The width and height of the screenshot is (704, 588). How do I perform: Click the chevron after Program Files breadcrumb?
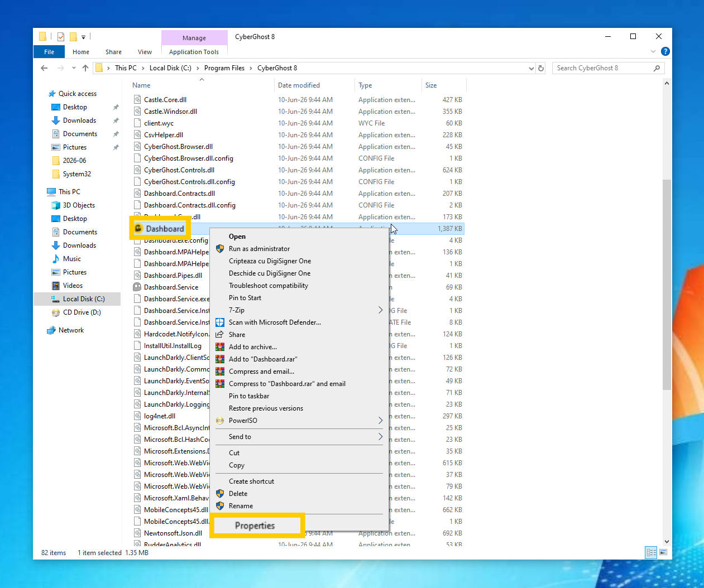click(251, 68)
